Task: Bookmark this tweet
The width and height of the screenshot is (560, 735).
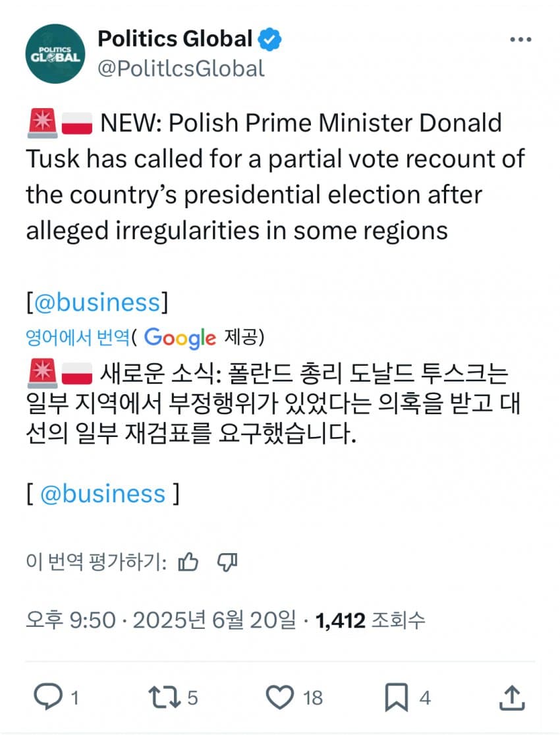Action: 397,697
